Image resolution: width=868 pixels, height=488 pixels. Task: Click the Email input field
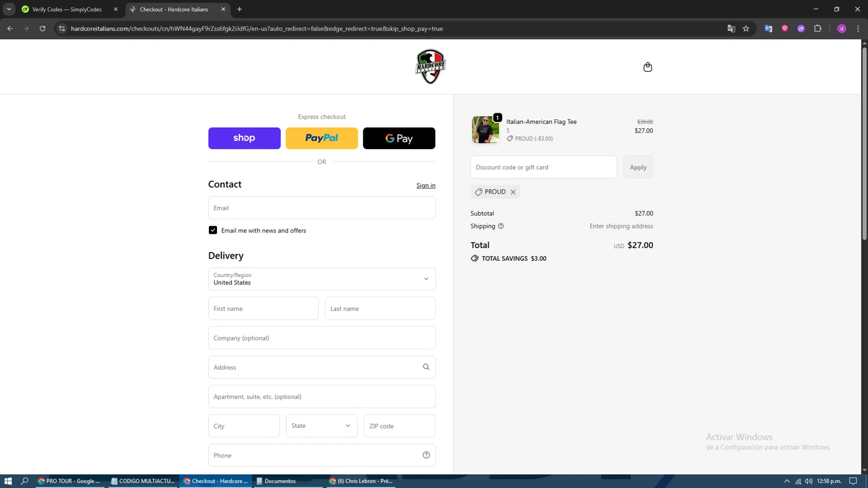(x=322, y=208)
